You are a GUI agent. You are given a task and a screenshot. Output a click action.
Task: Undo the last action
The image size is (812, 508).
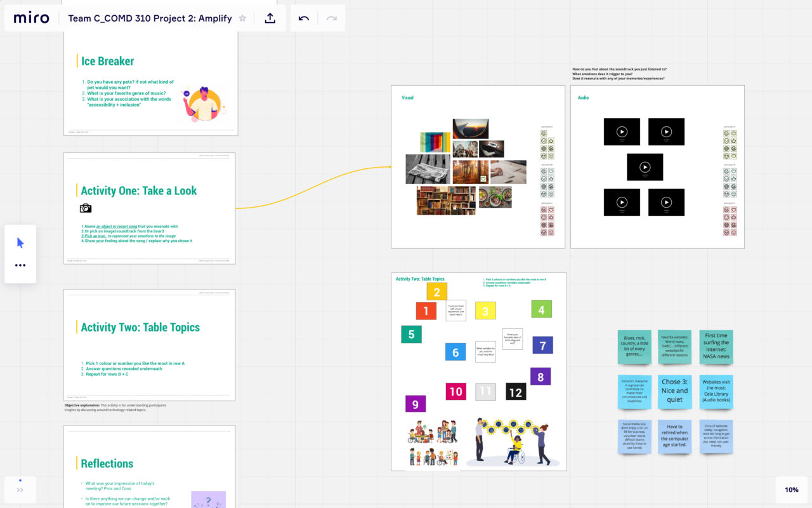[304, 18]
